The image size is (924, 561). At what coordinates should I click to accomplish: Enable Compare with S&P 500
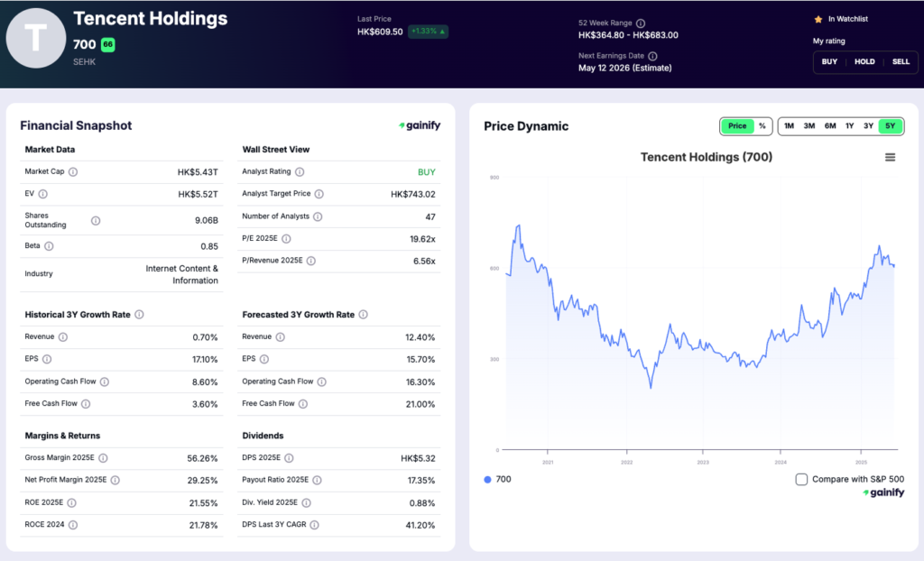[x=801, y=480]
